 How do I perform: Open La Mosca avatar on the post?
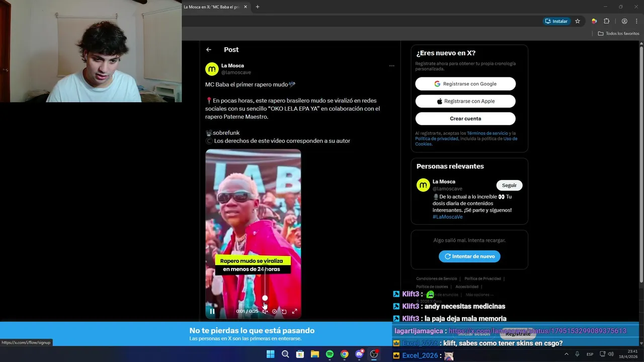point(212,69)
